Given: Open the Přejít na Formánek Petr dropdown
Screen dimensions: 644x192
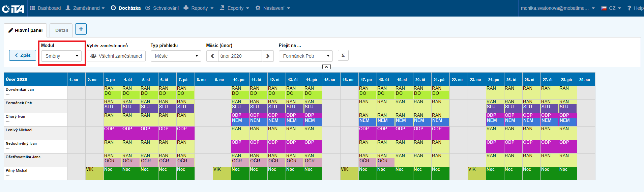Looking at the screenshot, I should (305, 56).
